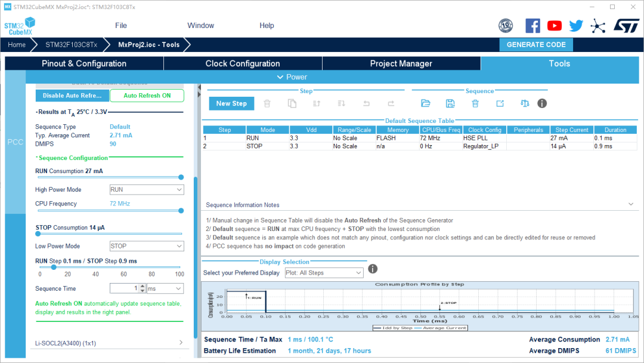644x363 pixels.
Task: Click the New Step button
Action: tap(231, 104)
